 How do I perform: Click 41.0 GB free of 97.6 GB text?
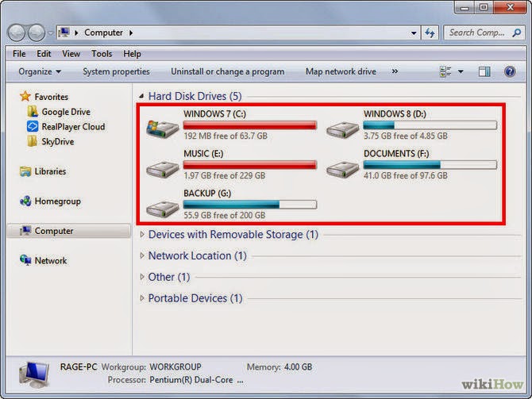point(406,175)
